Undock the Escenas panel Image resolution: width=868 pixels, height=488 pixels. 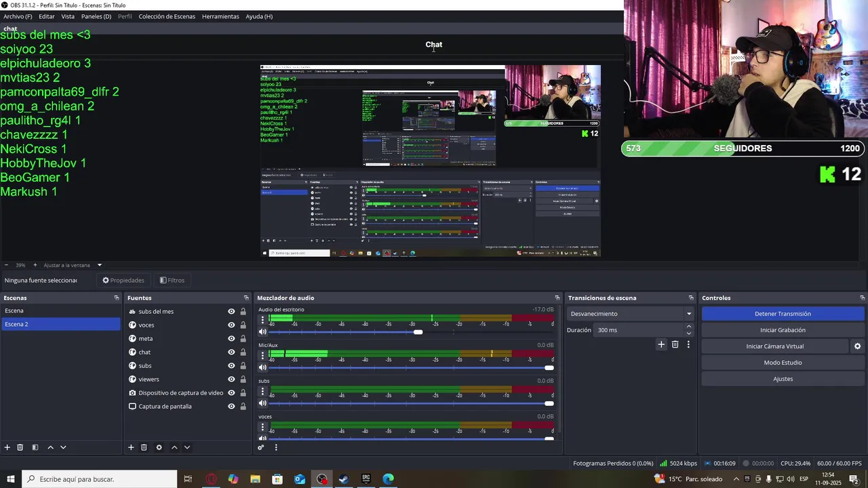pyautogui.click(x=116, y=298)
